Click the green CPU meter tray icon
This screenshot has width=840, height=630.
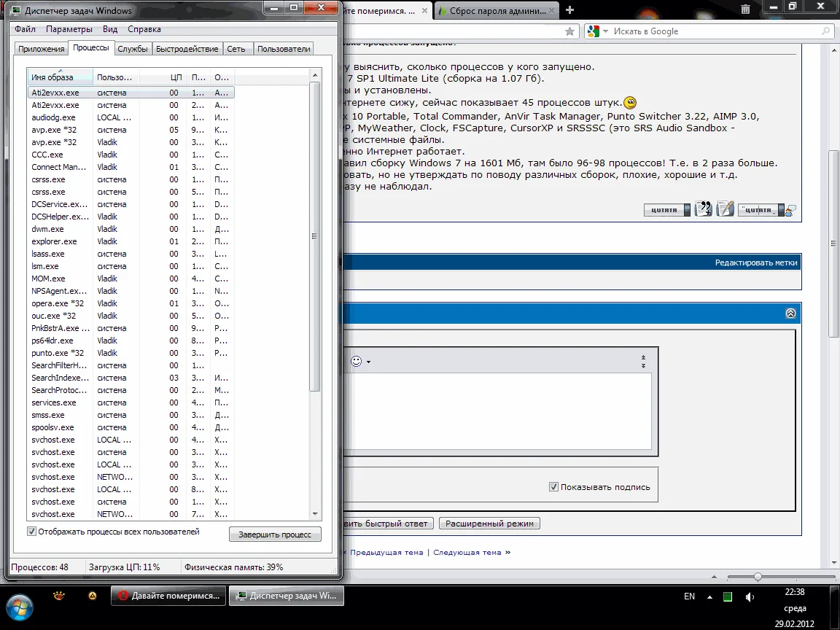pos(728,596)
